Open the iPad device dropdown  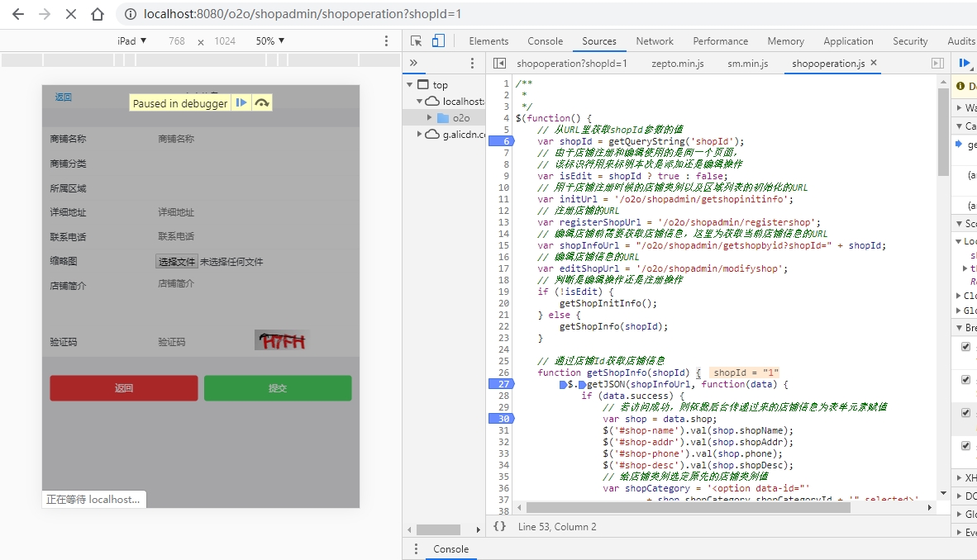pyautogui.click(x=131, y=40)
